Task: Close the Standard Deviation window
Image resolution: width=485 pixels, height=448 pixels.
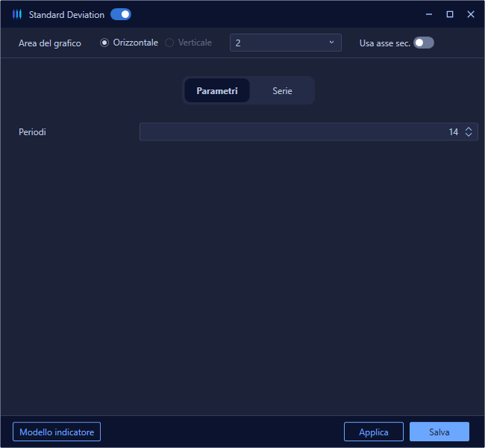Action: coord(471,14)
